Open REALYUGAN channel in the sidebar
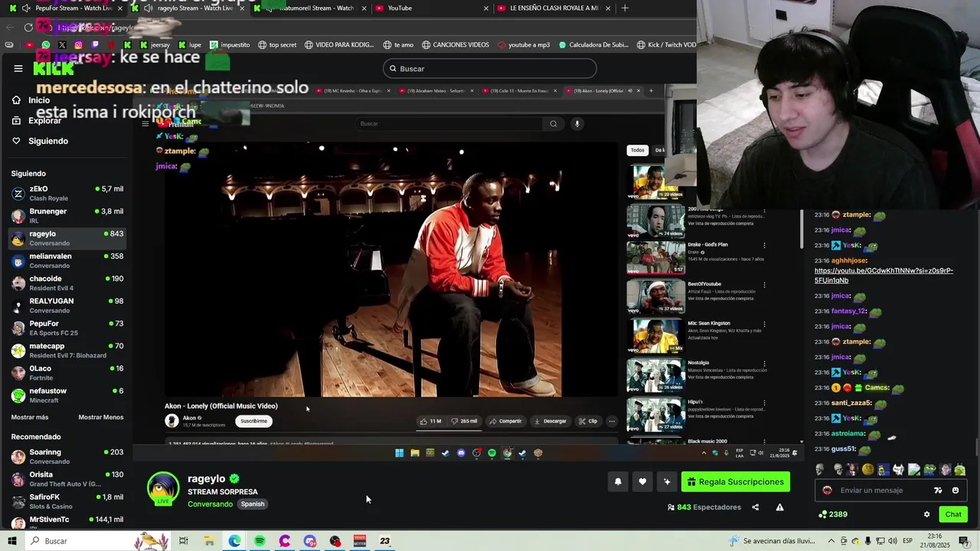Screen dimensions: 980x551 [67, 305]
